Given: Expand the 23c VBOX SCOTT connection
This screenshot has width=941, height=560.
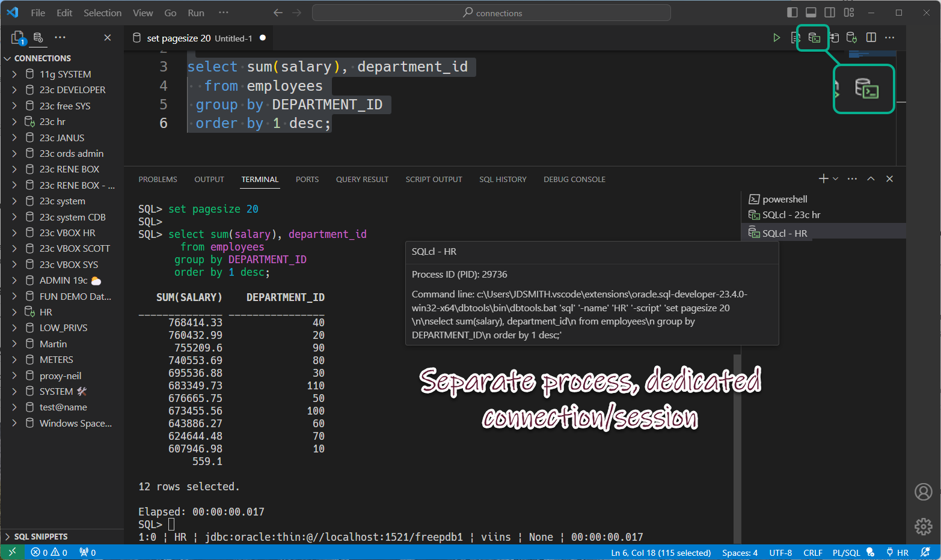Looking at the screenshot, I should [x=14, y=248].
